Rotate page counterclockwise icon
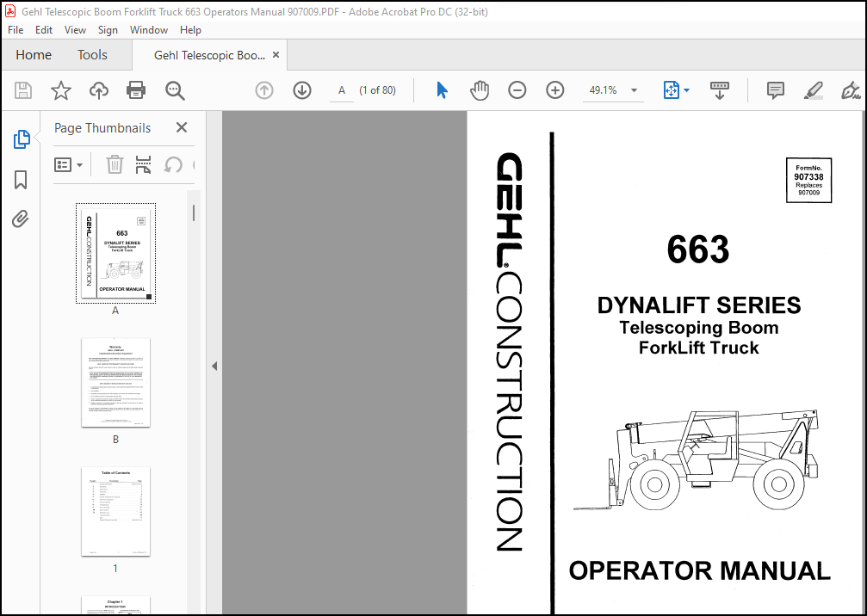Viewport: 867px width, 616px height. tap(173, 164)
